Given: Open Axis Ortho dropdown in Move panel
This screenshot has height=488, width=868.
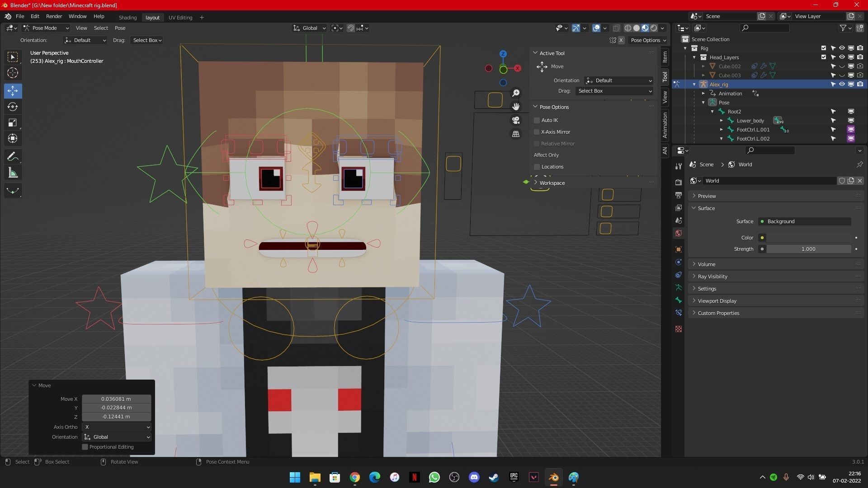Looking at the screenshot, I should point(117,427).
